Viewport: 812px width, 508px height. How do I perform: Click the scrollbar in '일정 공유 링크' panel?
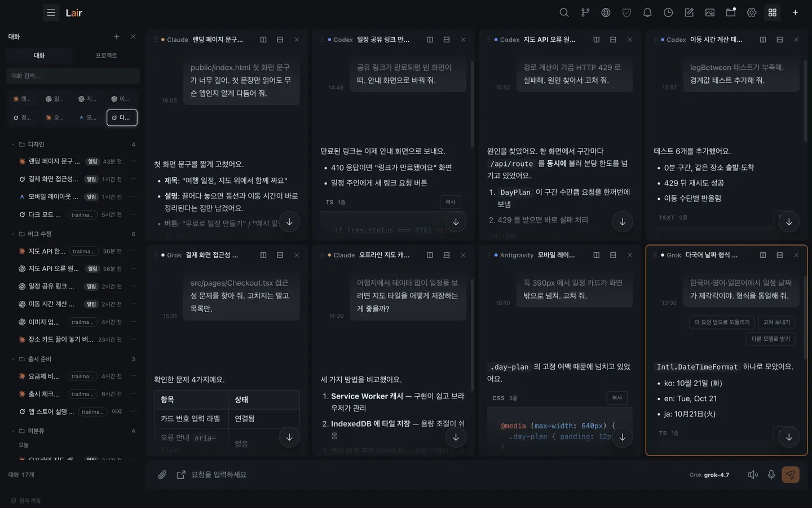click(472, 104)
